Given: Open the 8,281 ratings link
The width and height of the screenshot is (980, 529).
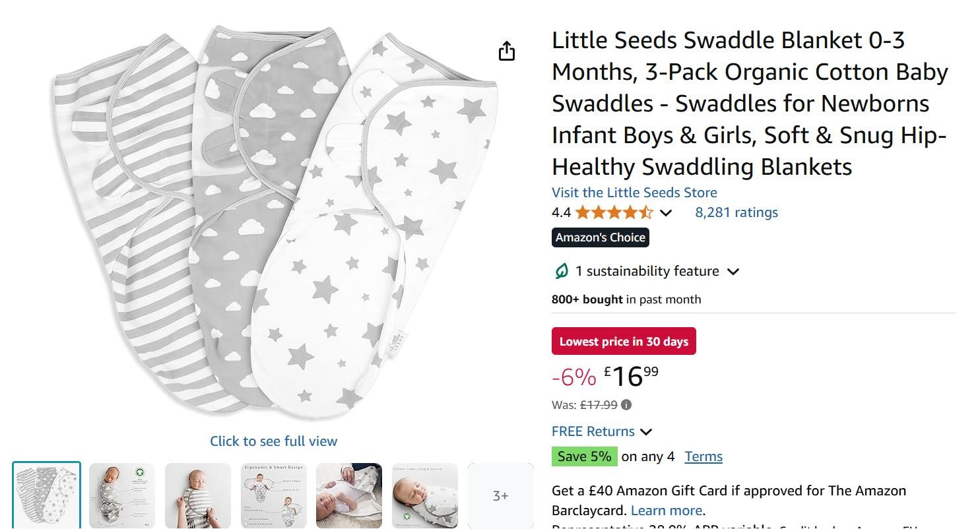Looking at the screenshot, I should click(x=736, y=212).
